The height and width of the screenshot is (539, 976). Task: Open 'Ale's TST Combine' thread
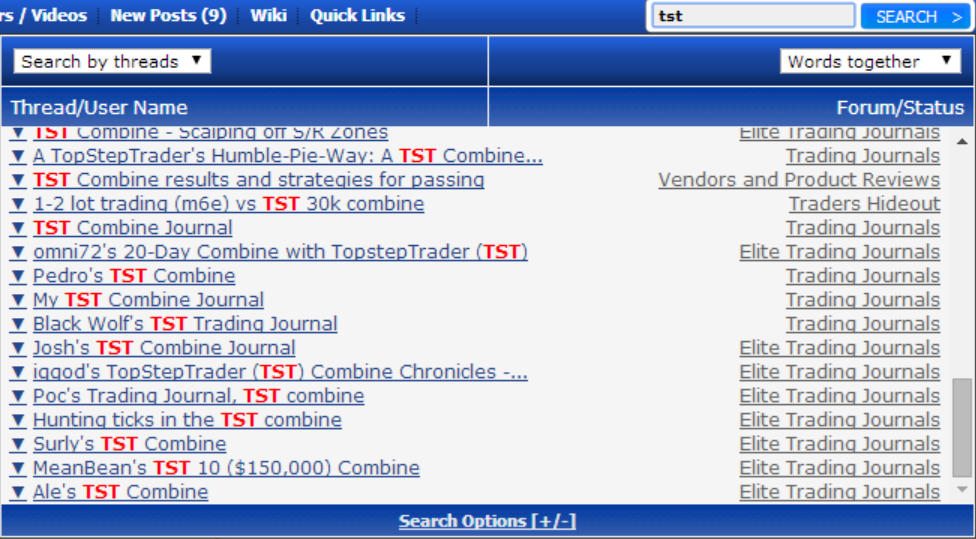click(120, 492)
